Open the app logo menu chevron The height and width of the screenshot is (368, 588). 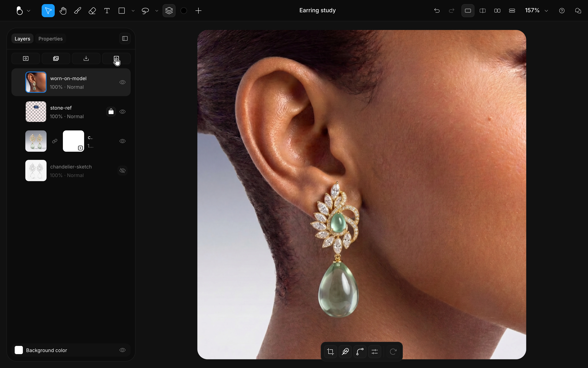pyautogui.click(x=29, y=11)
